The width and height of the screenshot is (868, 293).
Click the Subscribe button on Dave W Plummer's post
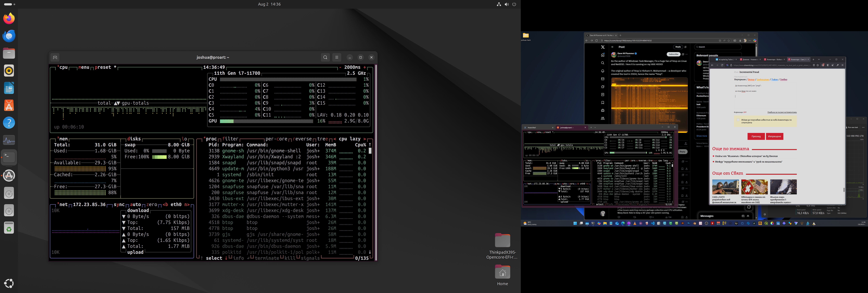tap(673, 54)
